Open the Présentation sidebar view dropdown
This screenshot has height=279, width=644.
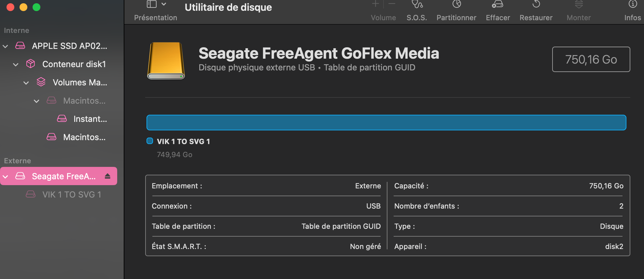[x=164, y=4]
